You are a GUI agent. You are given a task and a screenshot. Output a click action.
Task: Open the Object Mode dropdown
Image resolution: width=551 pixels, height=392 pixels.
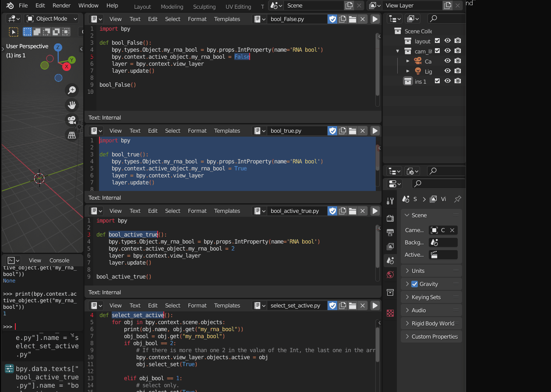51,18
